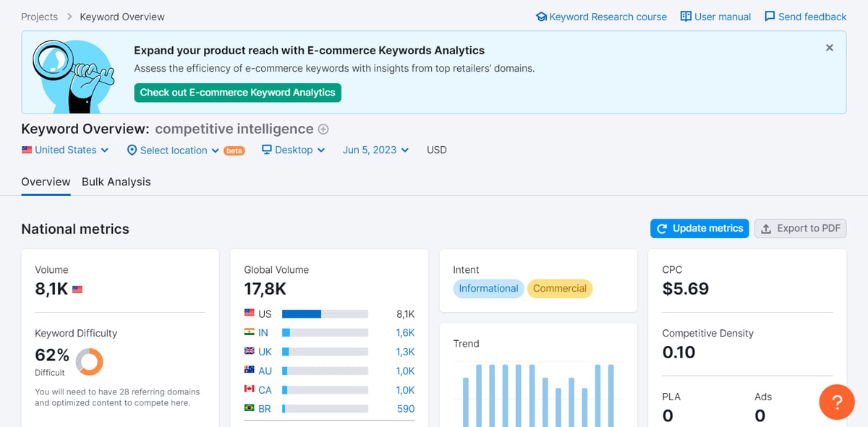
Task: Select the Overview tab
Action: (46, 182)
